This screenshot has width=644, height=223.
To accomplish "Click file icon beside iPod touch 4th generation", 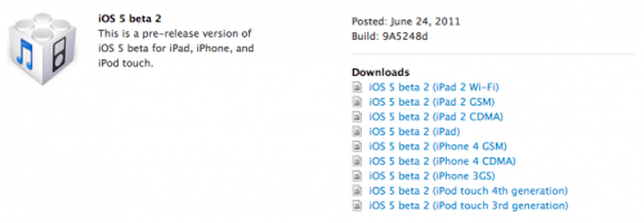I will [x=357, y=191].
